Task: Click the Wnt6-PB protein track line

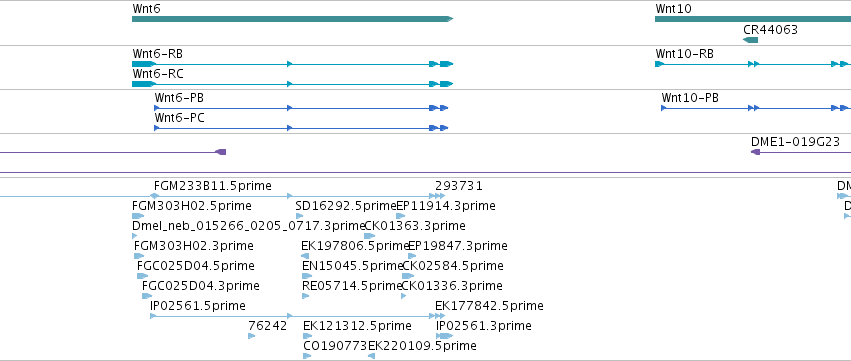Action: 301,108
